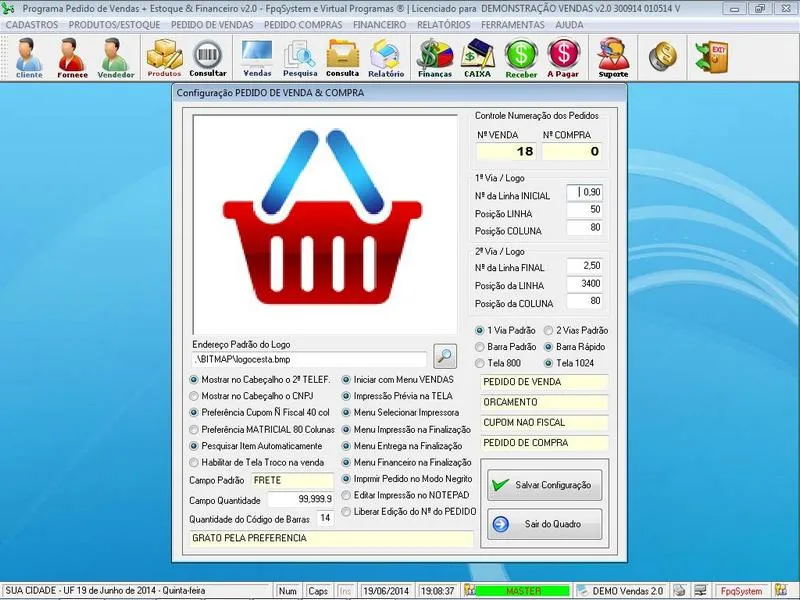Click the Salvar Configuração button

tap(544, 485)
